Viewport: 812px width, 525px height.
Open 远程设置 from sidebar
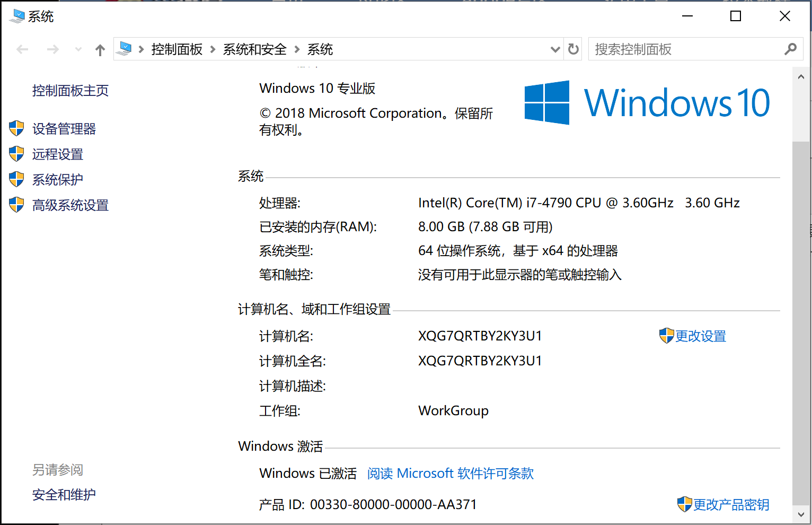point(58,154)
